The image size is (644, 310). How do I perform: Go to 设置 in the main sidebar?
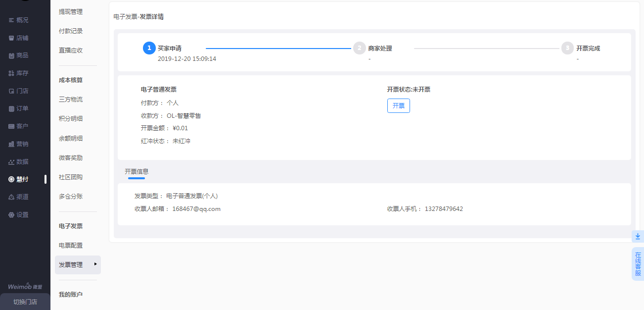coord(22,215)
